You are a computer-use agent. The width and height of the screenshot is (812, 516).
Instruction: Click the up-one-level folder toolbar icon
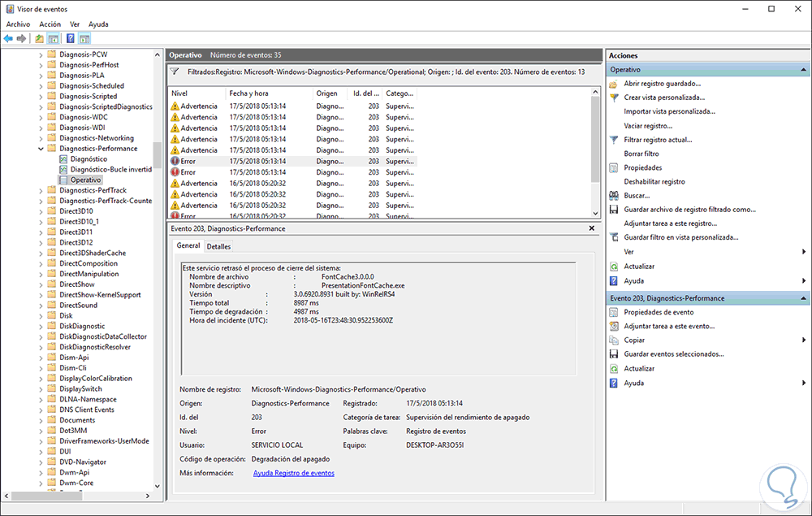click(39, 38)
